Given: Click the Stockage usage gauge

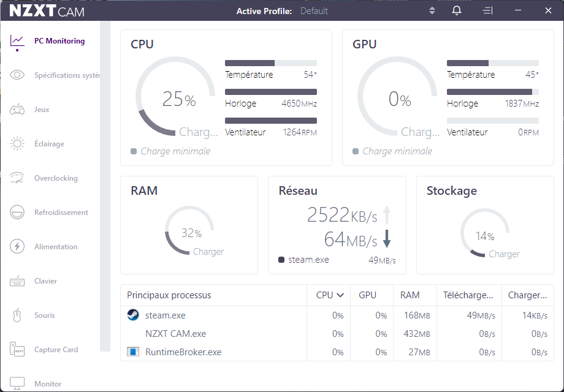Looking at the screenshot, I should (x=484, y=233).
